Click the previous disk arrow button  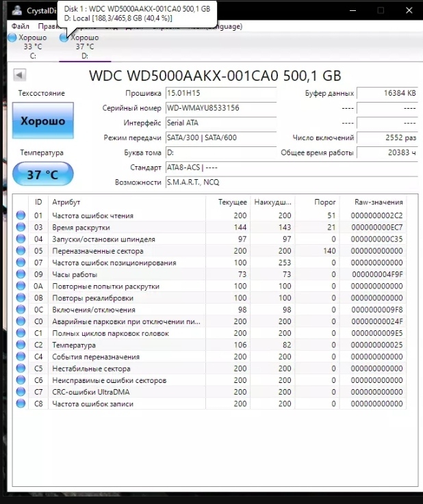coord(19,75)
